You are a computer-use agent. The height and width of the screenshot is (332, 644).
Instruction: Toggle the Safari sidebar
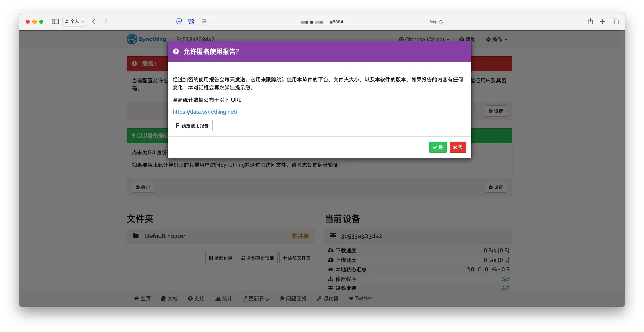55,21
